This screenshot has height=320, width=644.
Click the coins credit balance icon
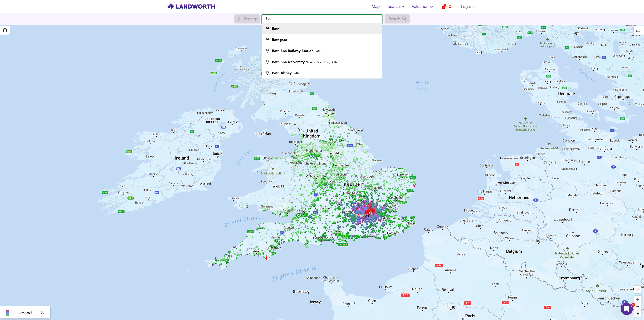[444, 7]
